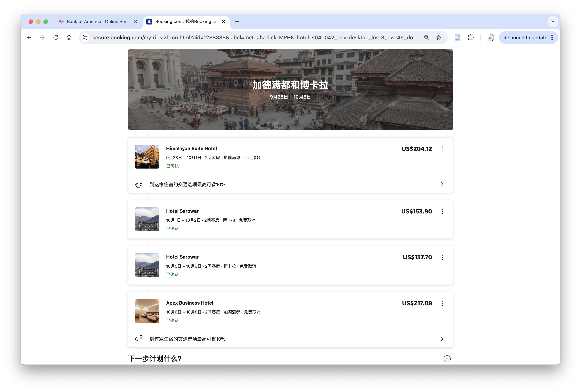Open options menu for Himalayan Suite Hotel
581x392 pixels.
(442, 149)
